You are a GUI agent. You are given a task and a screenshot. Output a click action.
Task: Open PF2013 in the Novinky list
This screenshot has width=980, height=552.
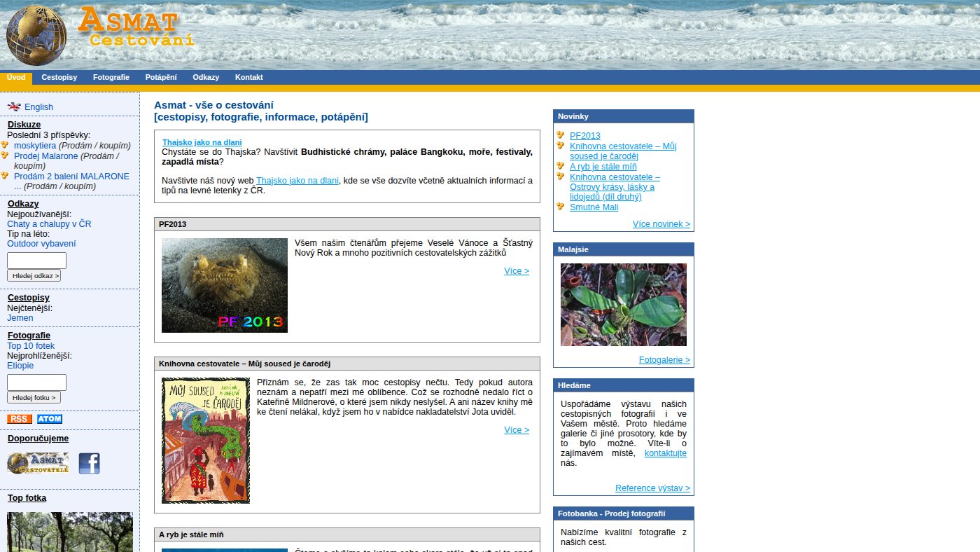point(585,136)
